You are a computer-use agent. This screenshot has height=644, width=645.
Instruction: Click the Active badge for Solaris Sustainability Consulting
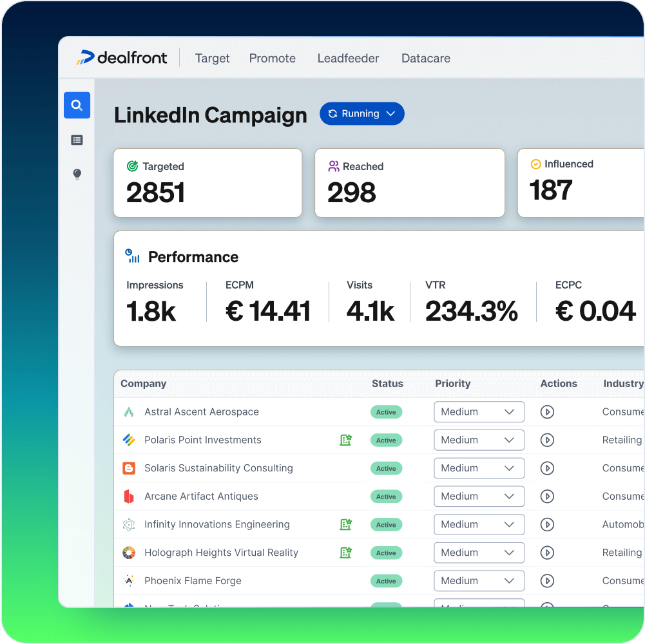[x=386, y=468]
